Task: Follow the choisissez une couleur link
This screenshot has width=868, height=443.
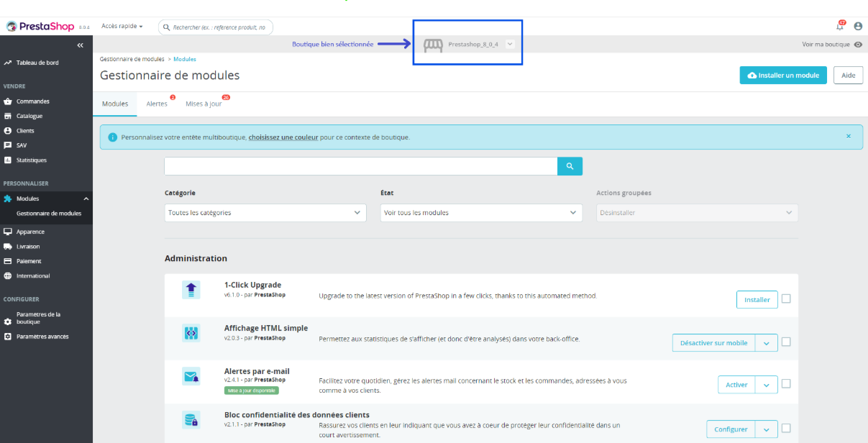Action: [x=283, y=137]
